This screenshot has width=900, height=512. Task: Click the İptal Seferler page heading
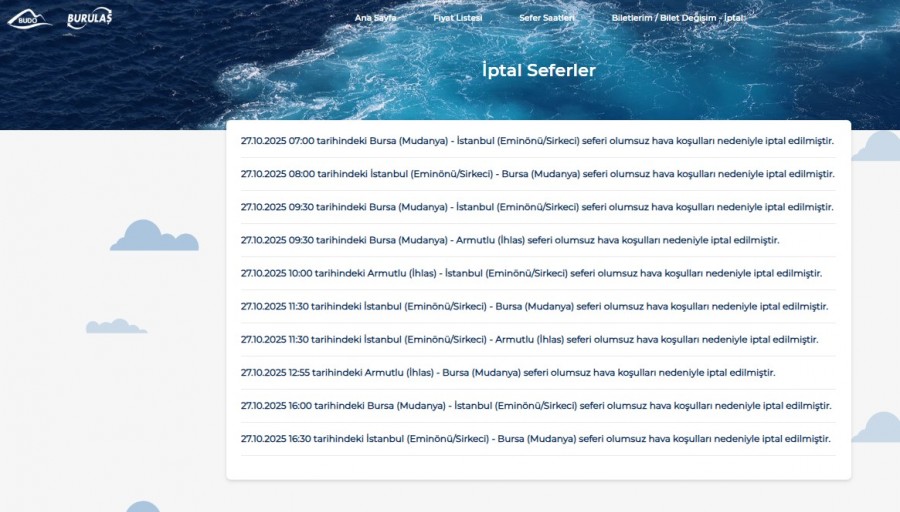coord(538,71)
